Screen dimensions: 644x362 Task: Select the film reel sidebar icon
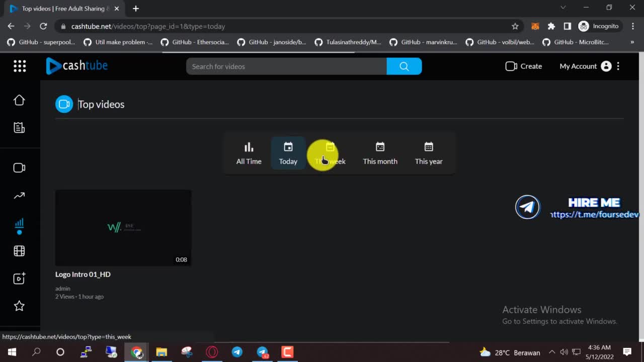tap(19, 251)
